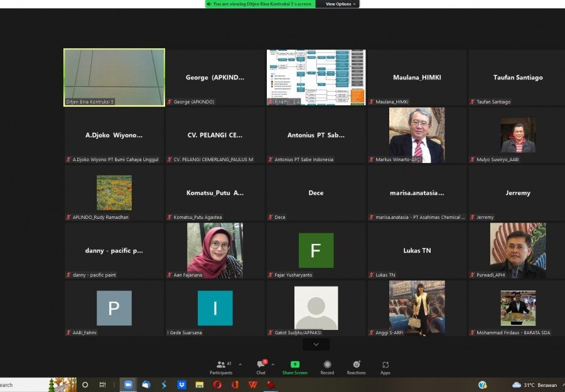Expand the arrow next to Chat
Viewport: 565px width, 392px height.
tap(273, 364)
